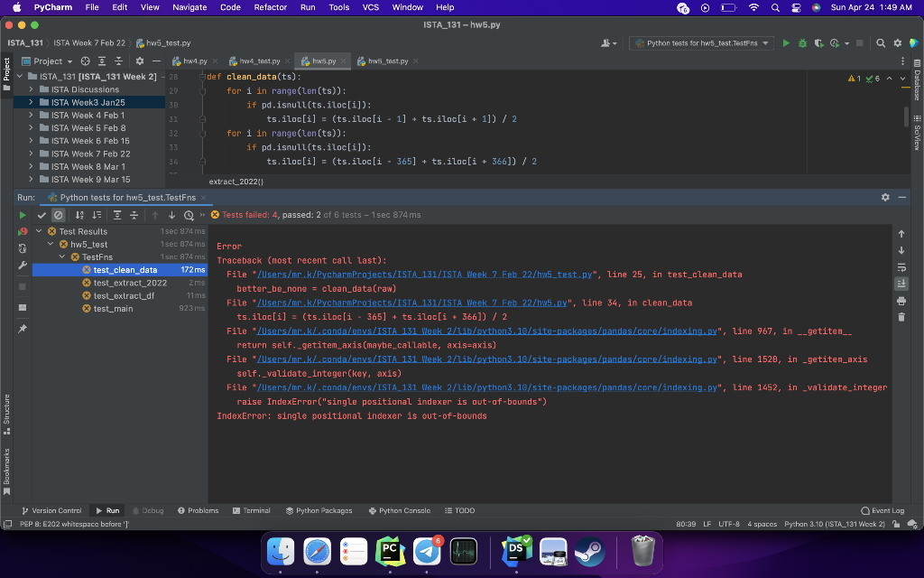Click the green Run button in top toolbar
The image size is (924, 578).
pyautogui.click(x=786, y=42)
